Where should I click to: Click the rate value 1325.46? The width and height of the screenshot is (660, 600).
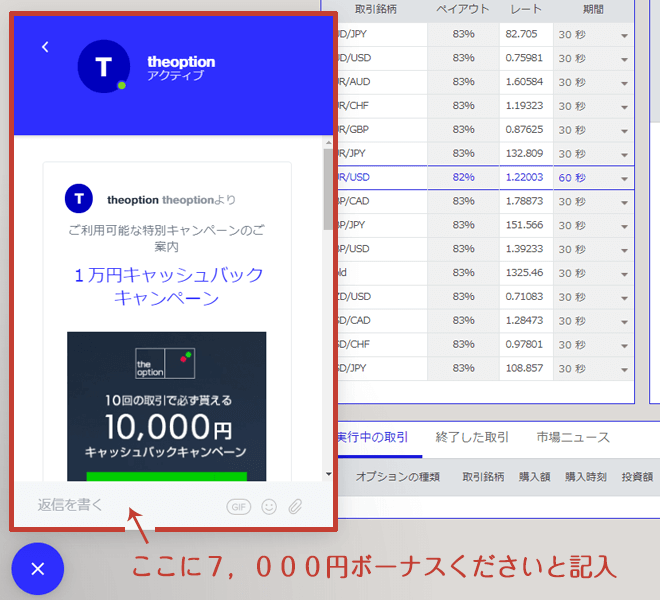point(524,273)
